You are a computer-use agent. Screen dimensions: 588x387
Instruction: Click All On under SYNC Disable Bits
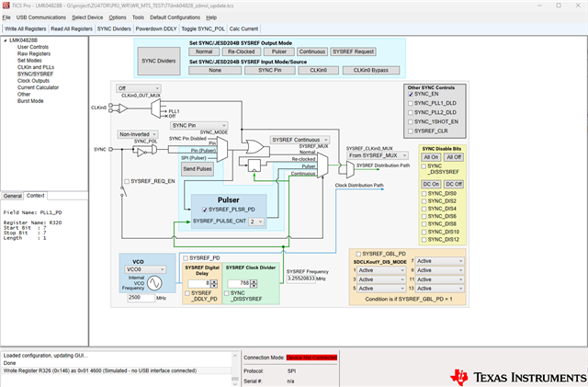point(431,157)
